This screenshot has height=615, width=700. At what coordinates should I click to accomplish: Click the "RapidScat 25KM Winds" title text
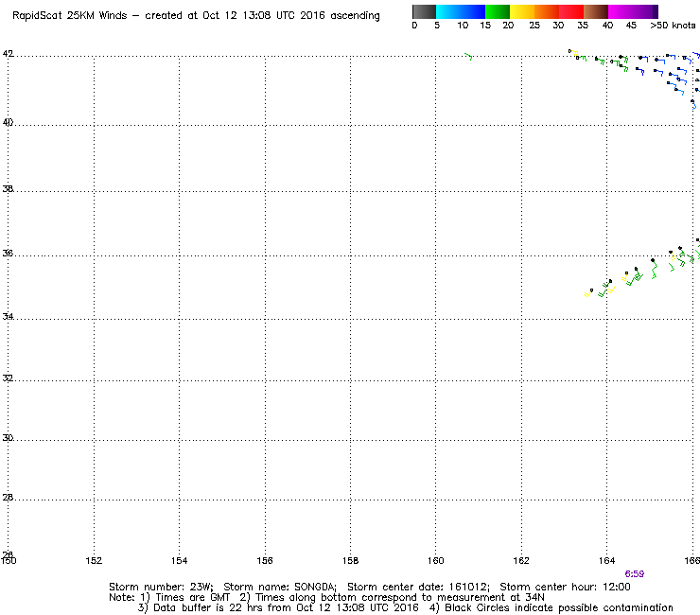coord(70,16)
